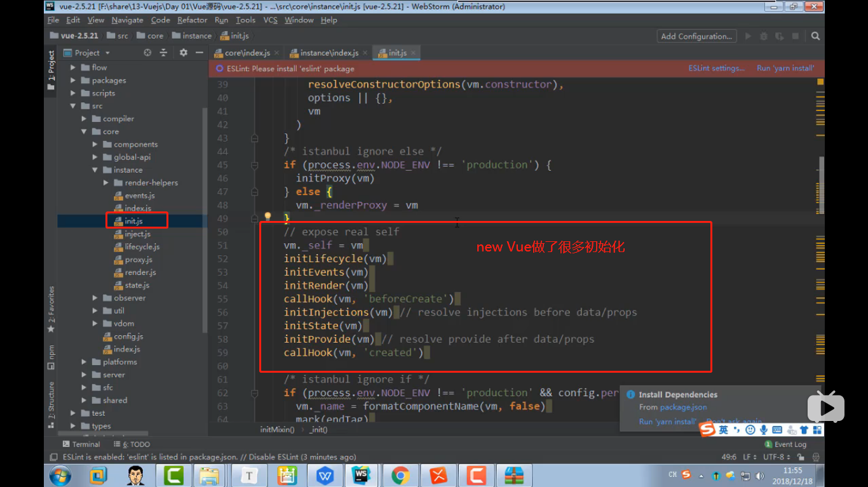868x487 pixels.
Task: Open Search Everywhere magnifier icon
Action: click(815, 36)
